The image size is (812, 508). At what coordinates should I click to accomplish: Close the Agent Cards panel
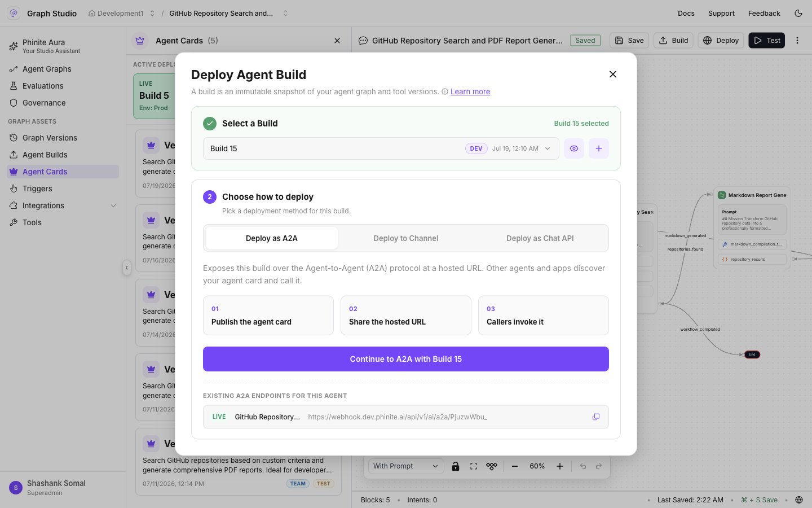(337, 41)
